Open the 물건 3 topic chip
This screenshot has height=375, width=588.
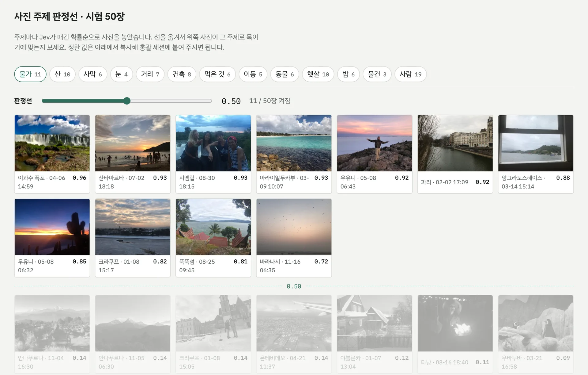(x=377, y=74)
